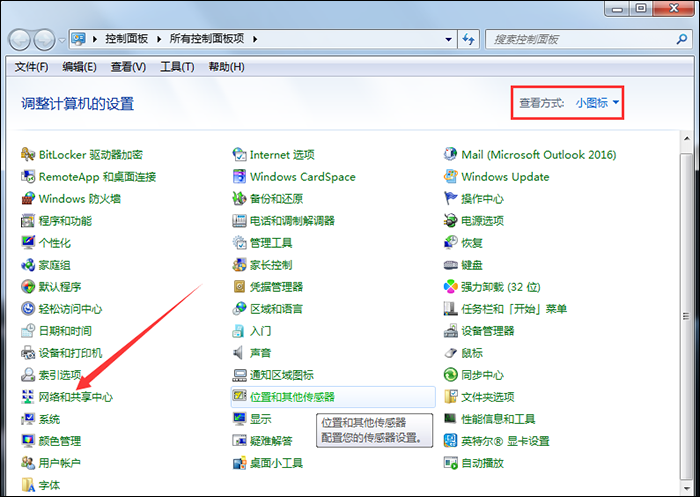
Task: Click the Power Options icon
Action: click(451, 221)
